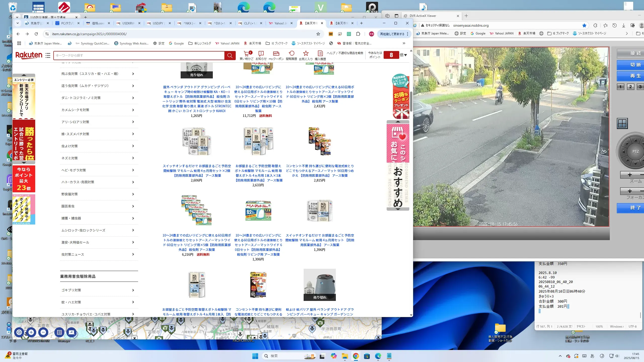Image resolution: width=644 pixels, height=362 pixels.
Task: Bookmark this page with Chrome's star icon
Action: click(318, 34)
